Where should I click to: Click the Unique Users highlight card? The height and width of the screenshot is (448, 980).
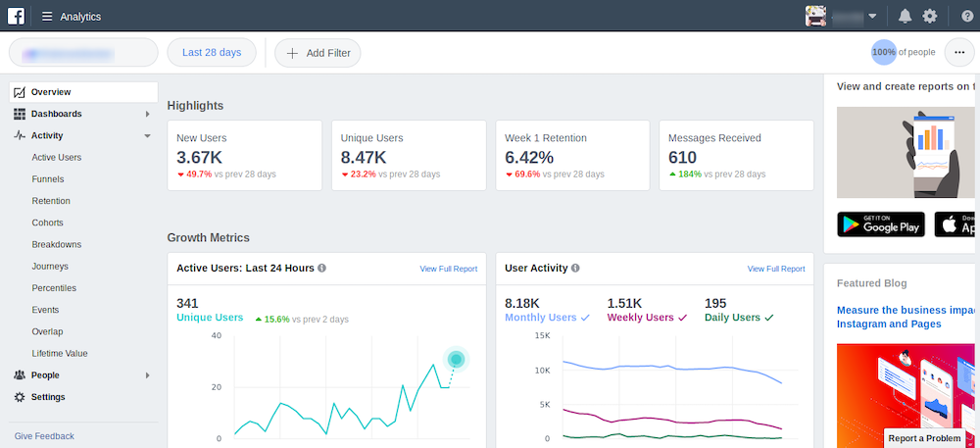click(409, 156)
